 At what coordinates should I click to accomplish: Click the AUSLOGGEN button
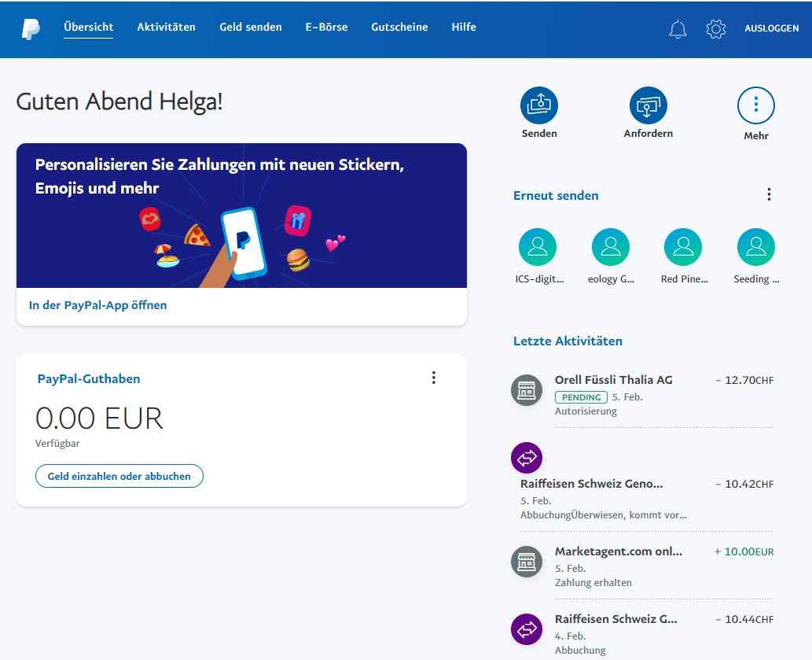[772, 28]
